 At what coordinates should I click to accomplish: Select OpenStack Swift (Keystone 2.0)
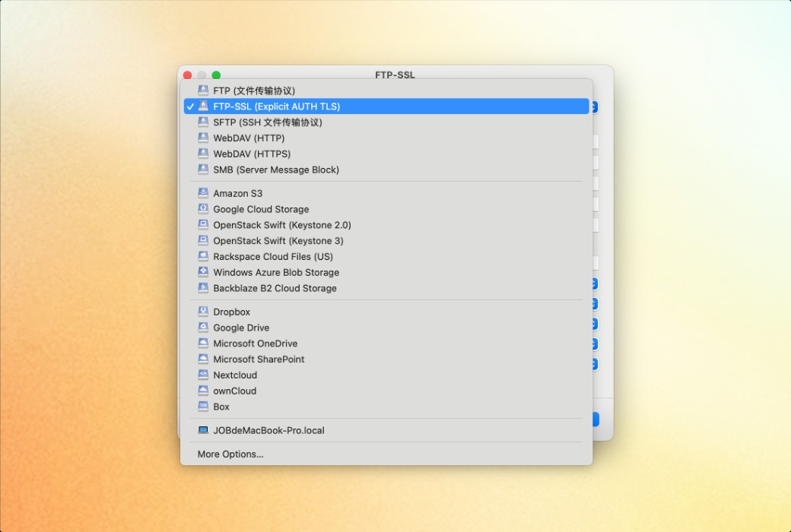(386, 225)
